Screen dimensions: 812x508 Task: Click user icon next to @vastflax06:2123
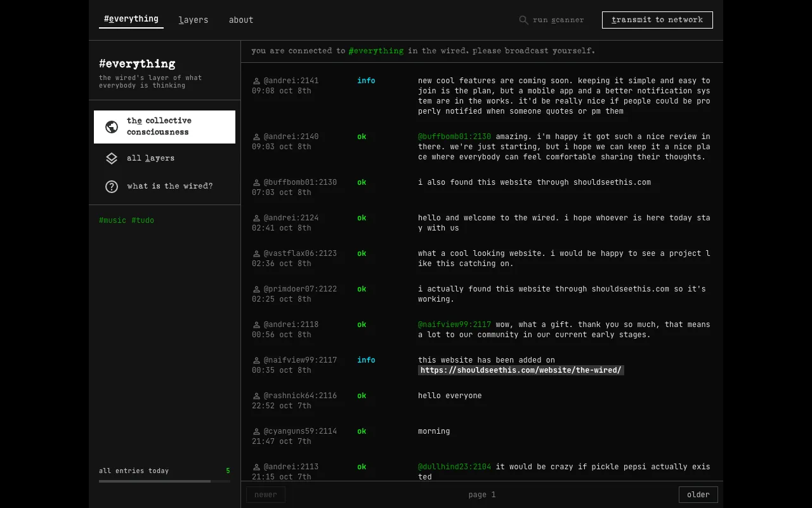[x=256, y=254]
